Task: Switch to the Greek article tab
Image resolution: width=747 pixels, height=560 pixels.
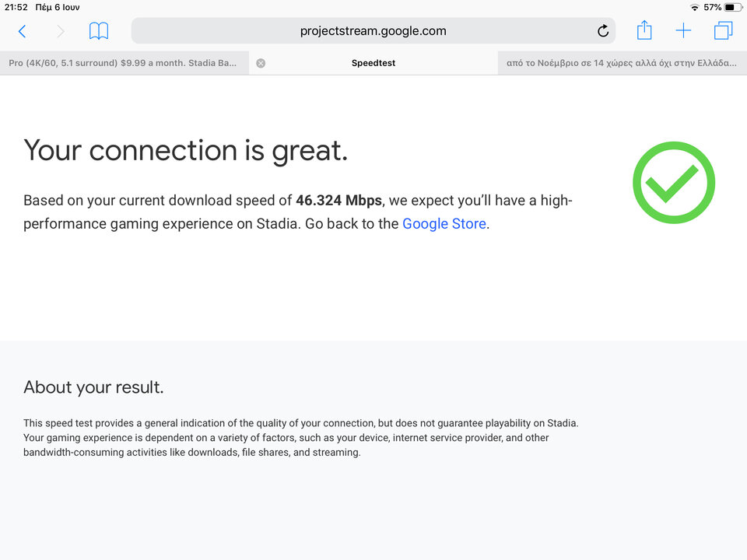Action: click(x=622, y=63)
